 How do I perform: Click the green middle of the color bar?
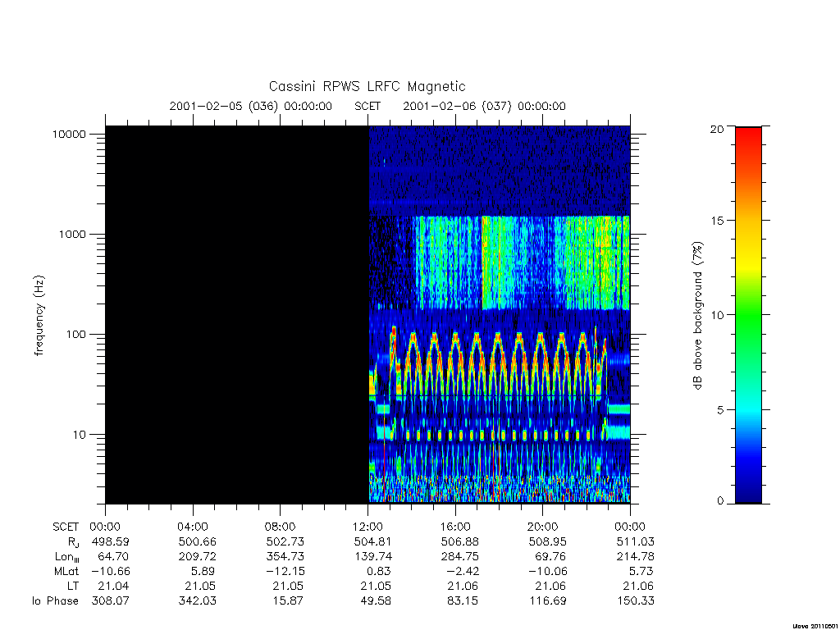[748, 315]
